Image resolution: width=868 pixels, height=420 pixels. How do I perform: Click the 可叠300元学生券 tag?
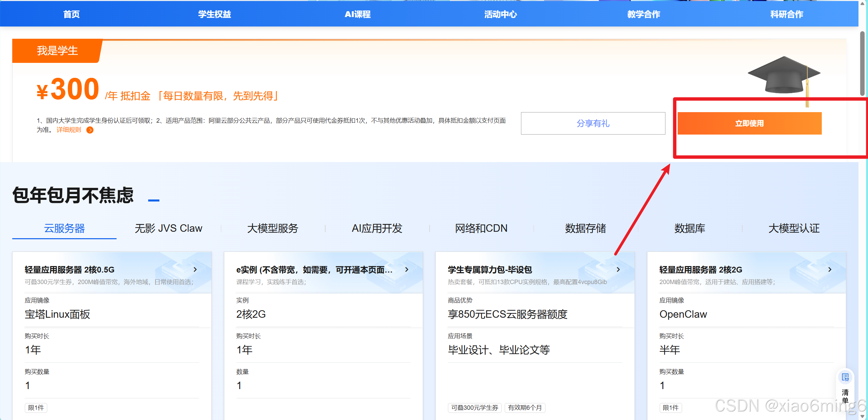(x=474, y=408)
